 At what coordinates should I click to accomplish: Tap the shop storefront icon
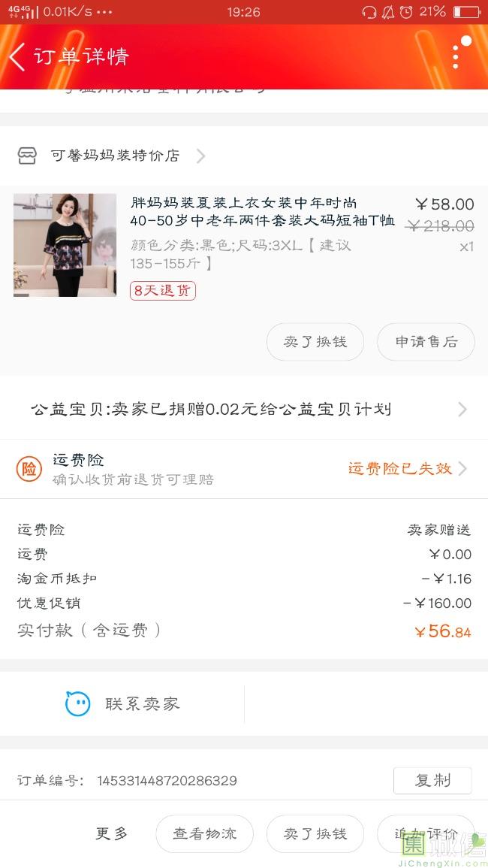point(27,156)
